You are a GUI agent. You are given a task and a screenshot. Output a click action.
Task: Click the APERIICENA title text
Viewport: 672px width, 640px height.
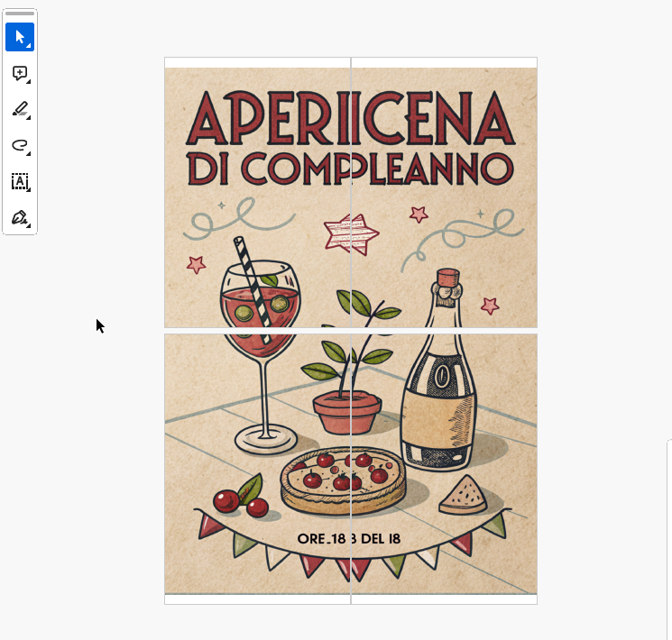349,118
